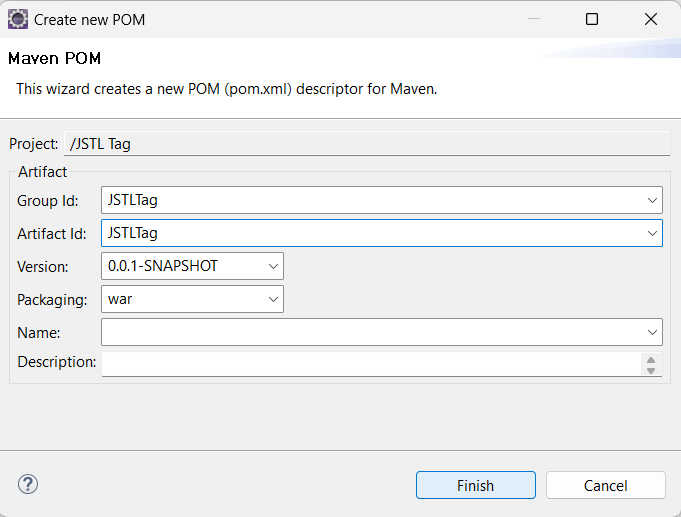Click the Description scroll down arrow

pyautogui.click(x=651, y=370)
